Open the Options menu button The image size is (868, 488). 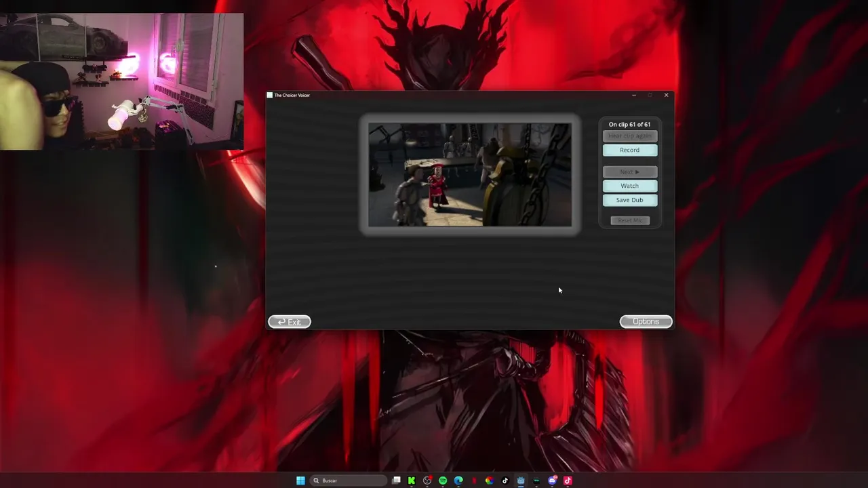pyautogui.click(x=646, y=321)
